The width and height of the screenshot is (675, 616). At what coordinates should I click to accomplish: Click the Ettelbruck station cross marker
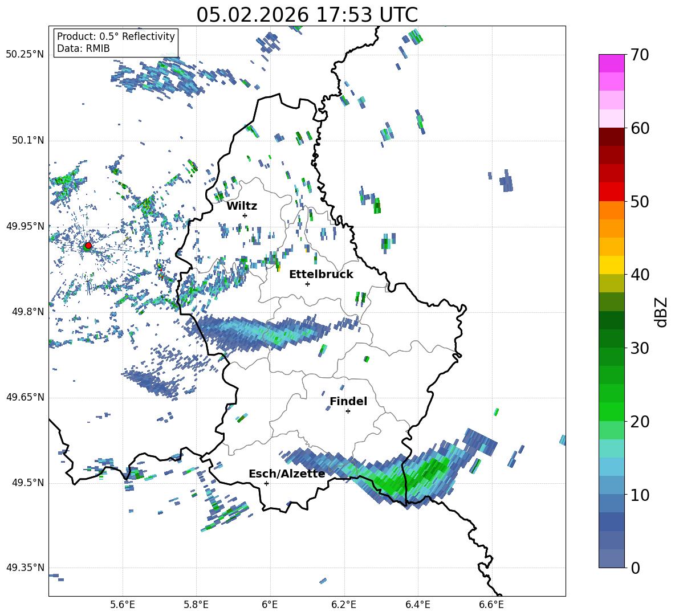coord(307,284)
